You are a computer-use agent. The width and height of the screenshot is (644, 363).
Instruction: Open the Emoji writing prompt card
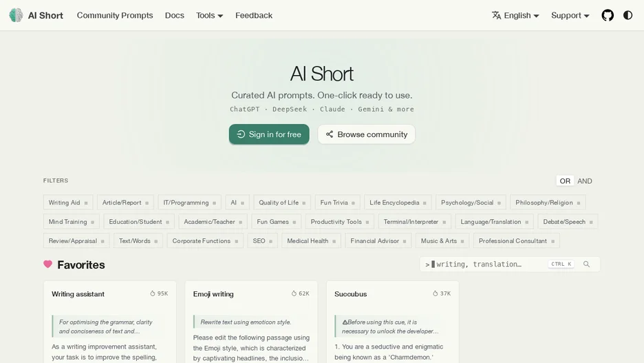pyautogui.click(x=251, y=322)
